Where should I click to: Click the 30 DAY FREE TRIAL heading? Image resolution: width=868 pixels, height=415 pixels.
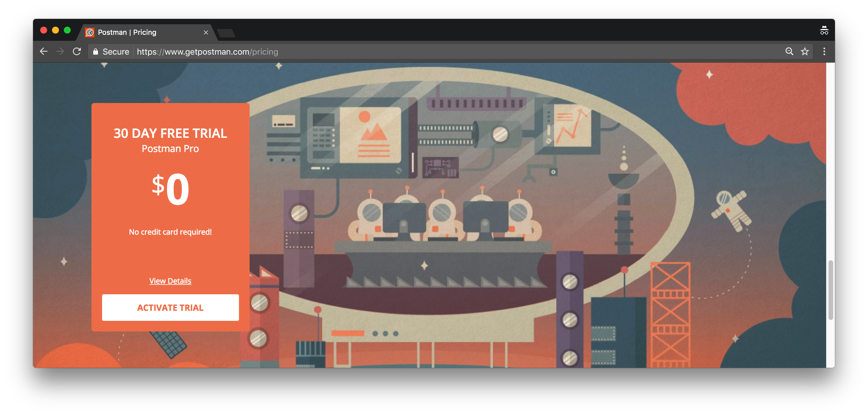tap(170, 133)
